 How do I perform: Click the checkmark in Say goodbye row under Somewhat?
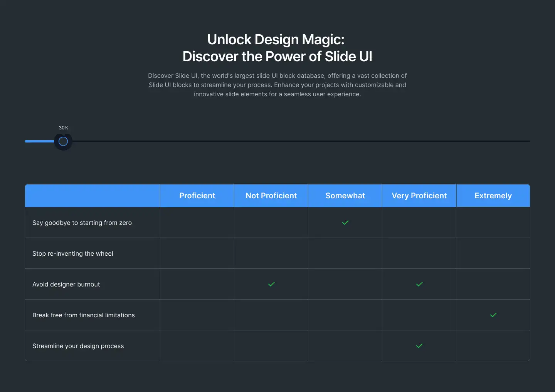pyautogui.click(x=345, y=223)
